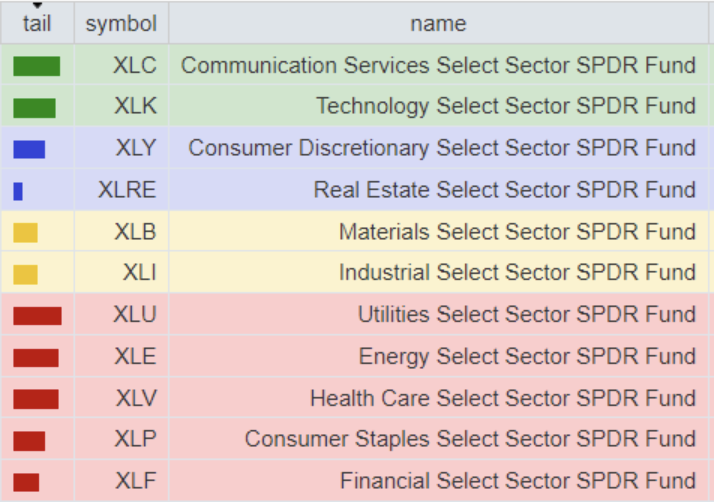Image resolution: width=714 pixels, height=502 pixels.
Task: Click Consumer Discretionary Select Sector SPDR Fund
Action: click(442, 149)
